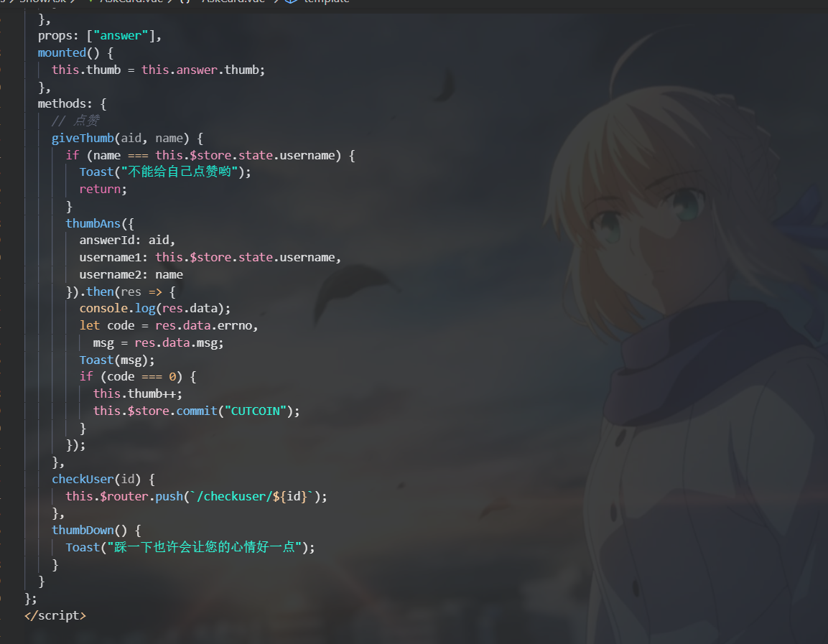Screen dimensions: 828x644
Task: Click the username1: this.$store.state.username line
Action: (210, 257)
